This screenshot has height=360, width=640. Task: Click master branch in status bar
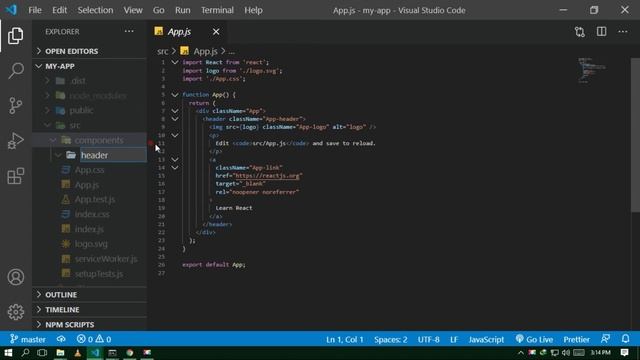coord(28,339)
